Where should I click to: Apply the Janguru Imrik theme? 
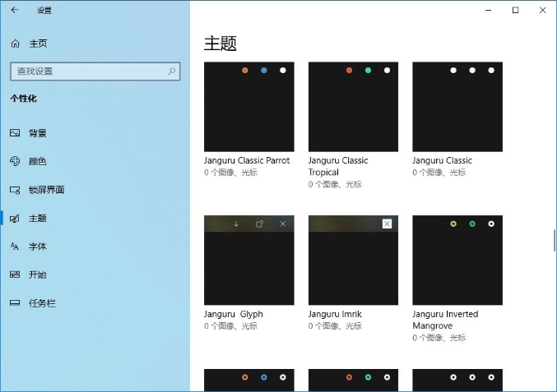tap(353, 261)
